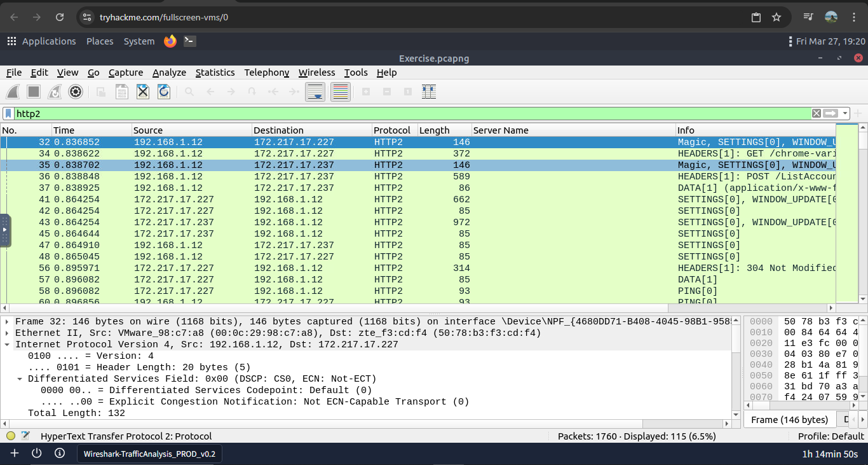Clear the http2 display filter
This screenshot has width=868, height=465.
(817, 113)
